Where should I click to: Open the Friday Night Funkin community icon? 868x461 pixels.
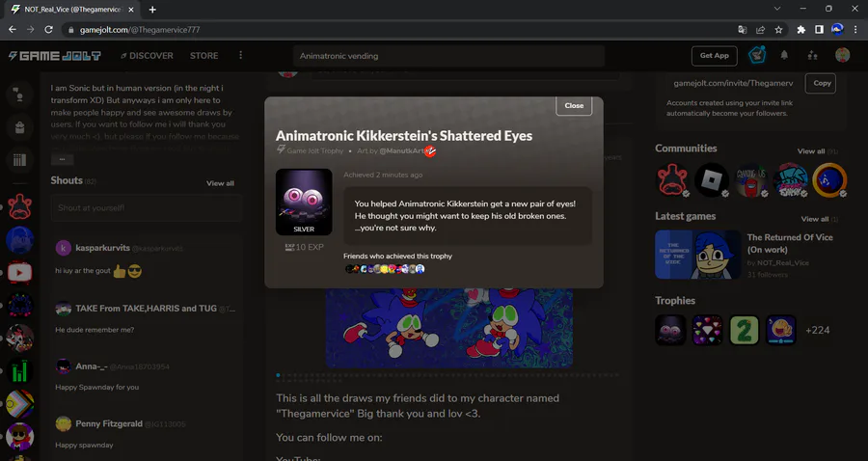pos(790,179)
